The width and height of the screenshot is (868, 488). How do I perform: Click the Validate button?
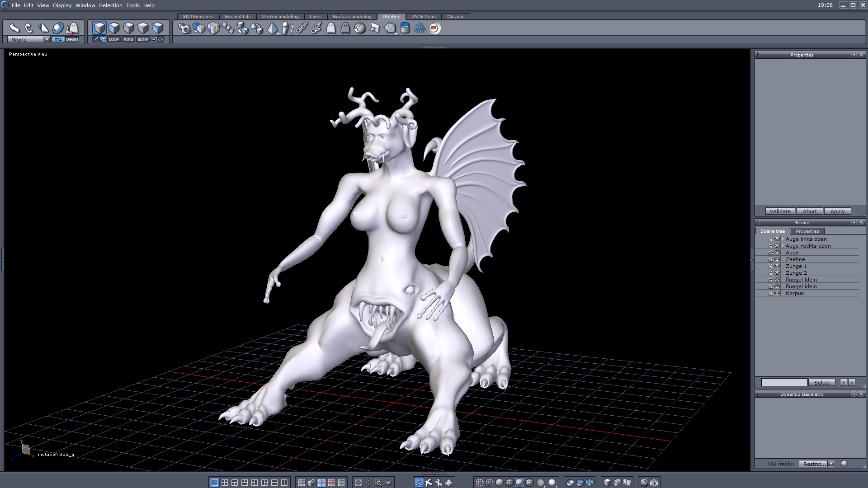coord(780,211)
